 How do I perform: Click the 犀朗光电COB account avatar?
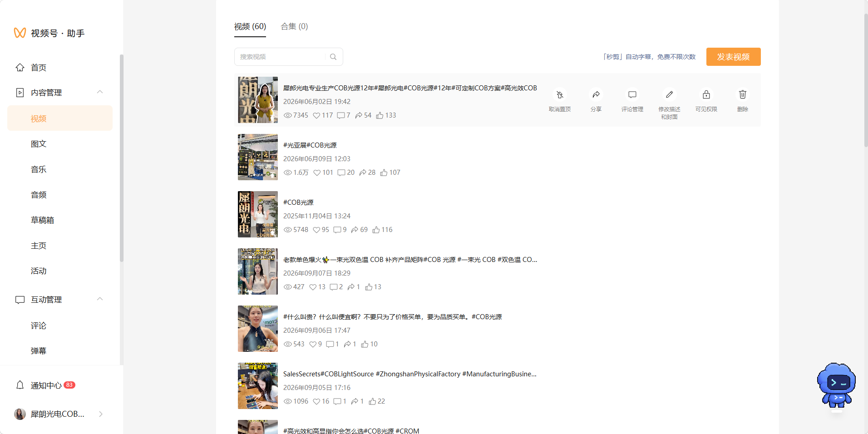click(x=20, y=414)
